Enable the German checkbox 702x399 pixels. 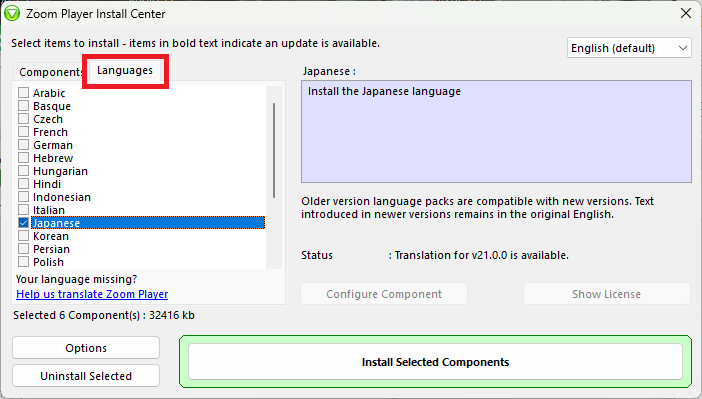(23, 145)
